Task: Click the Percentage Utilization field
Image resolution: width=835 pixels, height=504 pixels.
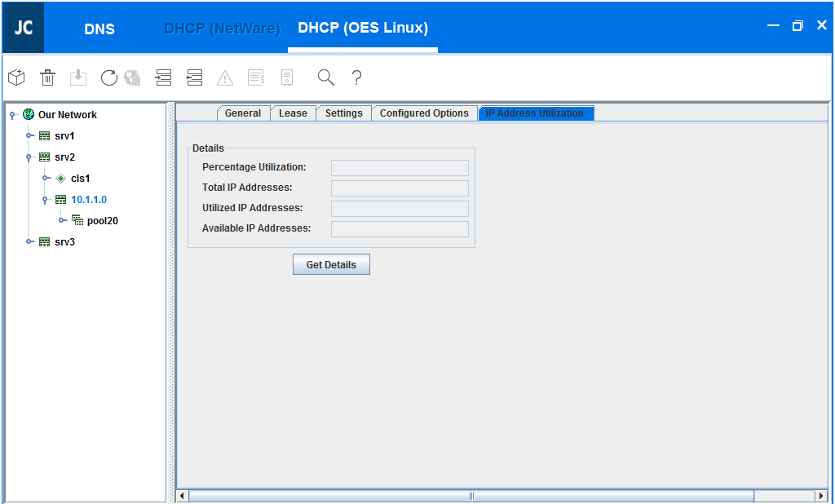Action: (400, 168)
